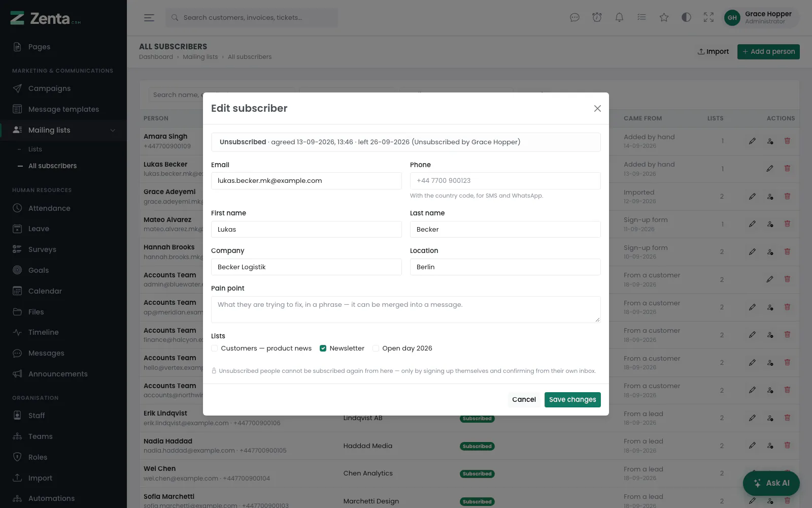
Task: Toggle fullscreen mode icon
Action: click(x=708, y=18)
